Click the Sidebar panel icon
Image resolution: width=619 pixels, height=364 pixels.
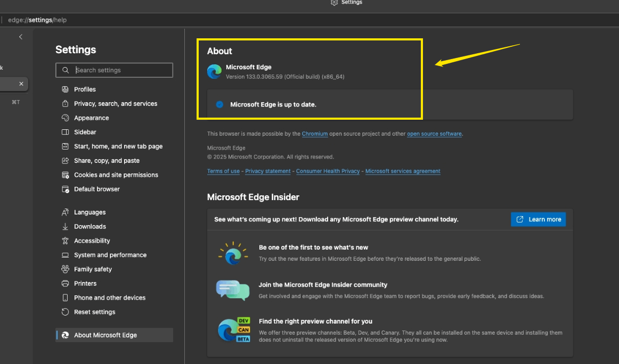[x=65, y=132]
